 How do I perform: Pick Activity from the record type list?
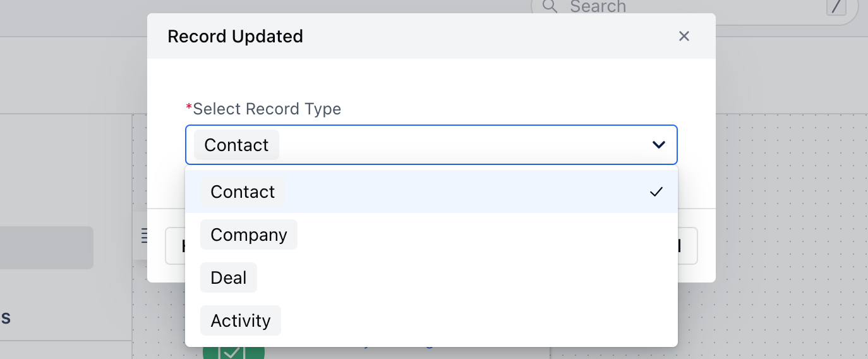(240, 320)
